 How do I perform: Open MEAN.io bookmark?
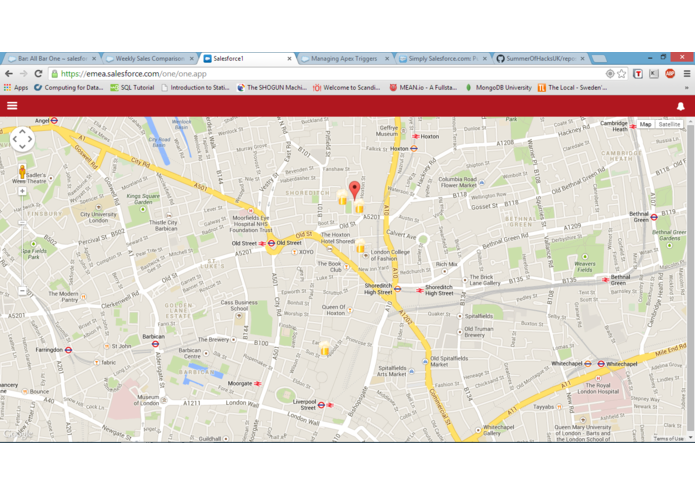tap(423, 88)
